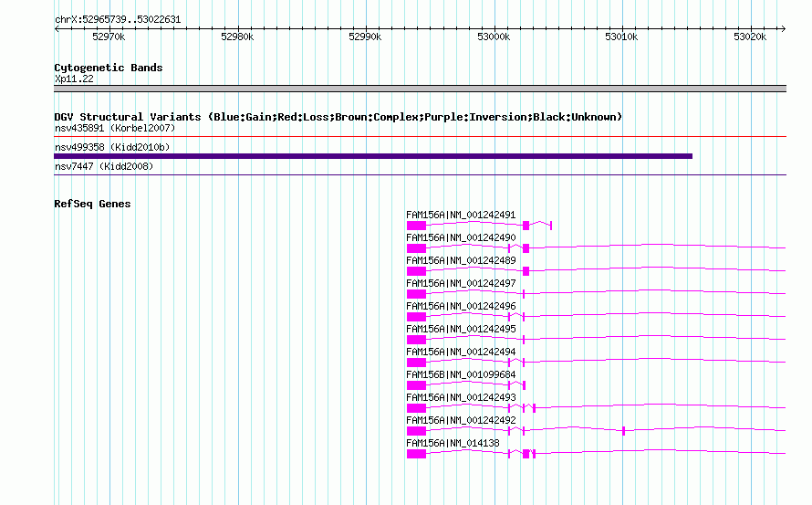Click the large exon of FAM156A|NM_001242491
The height and width of the screenshot is (505, 812).
416,226
